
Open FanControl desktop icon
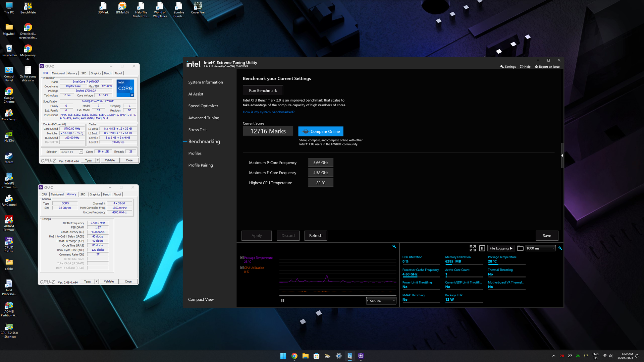9,200
